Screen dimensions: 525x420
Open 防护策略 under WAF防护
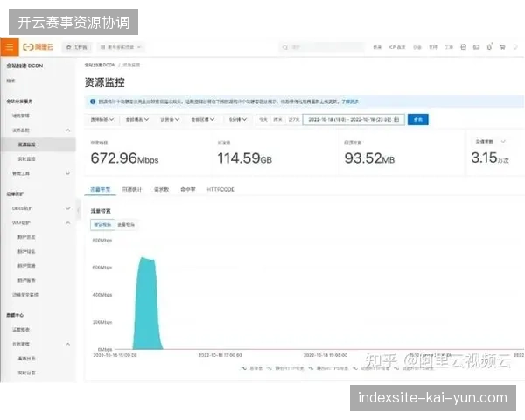point(26,266)
